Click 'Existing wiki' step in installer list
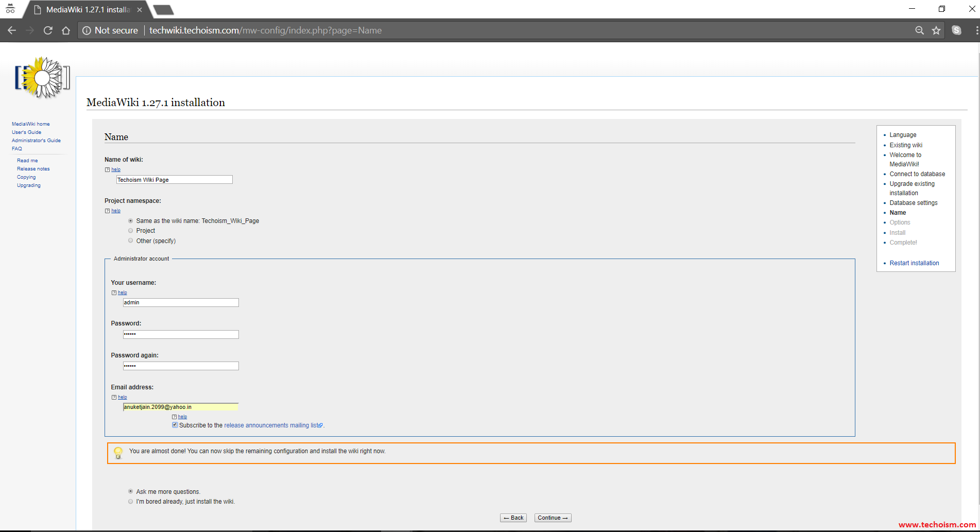 coord(906,145)
